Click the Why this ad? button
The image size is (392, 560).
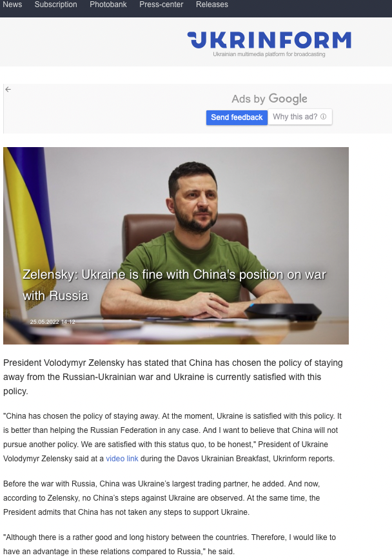tap(300, 117)
